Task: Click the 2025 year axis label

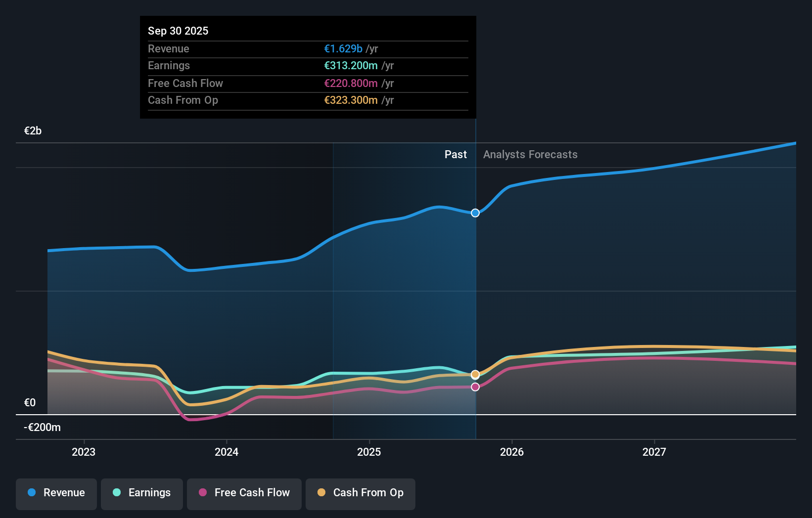Action: pos(369,452)
